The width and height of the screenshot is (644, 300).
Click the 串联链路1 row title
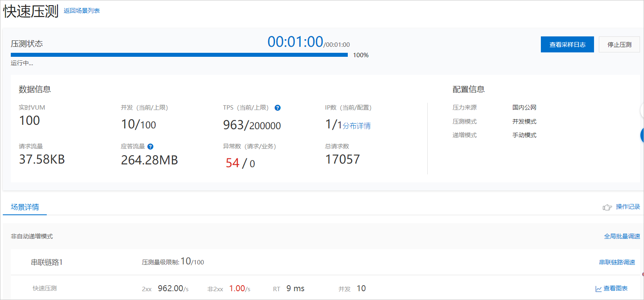click(x=47, y=262)
